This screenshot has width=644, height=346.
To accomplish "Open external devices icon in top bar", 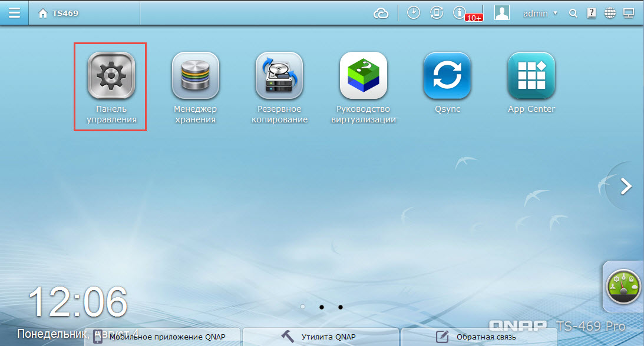I will 436,13.
